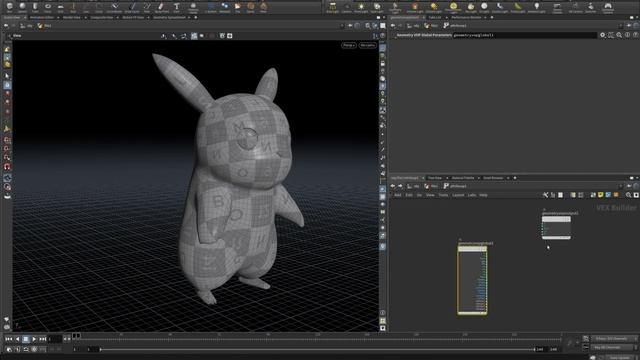Create a Point Light from shelf

tap(361, 7)
